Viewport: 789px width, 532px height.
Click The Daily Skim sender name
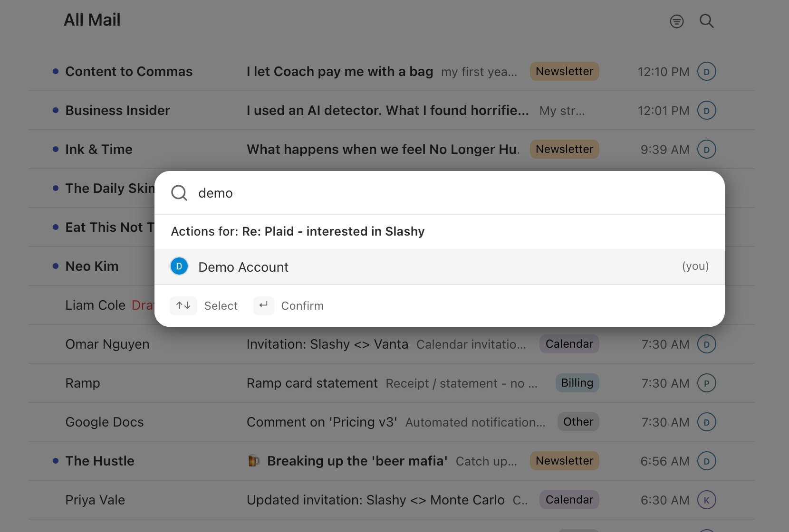click(110, 189)
